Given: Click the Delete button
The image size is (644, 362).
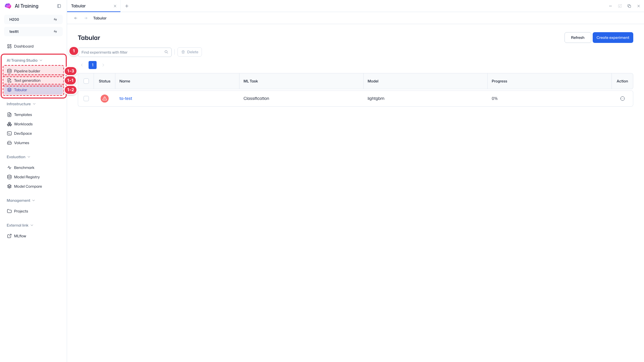Looking at the screenshot, I should click(x=190, y=52).
